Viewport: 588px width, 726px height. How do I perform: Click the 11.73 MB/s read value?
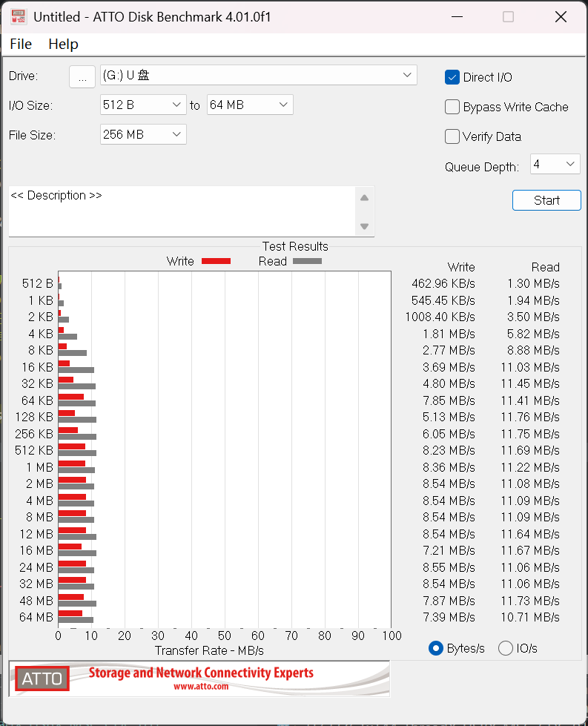pos(530,601)
